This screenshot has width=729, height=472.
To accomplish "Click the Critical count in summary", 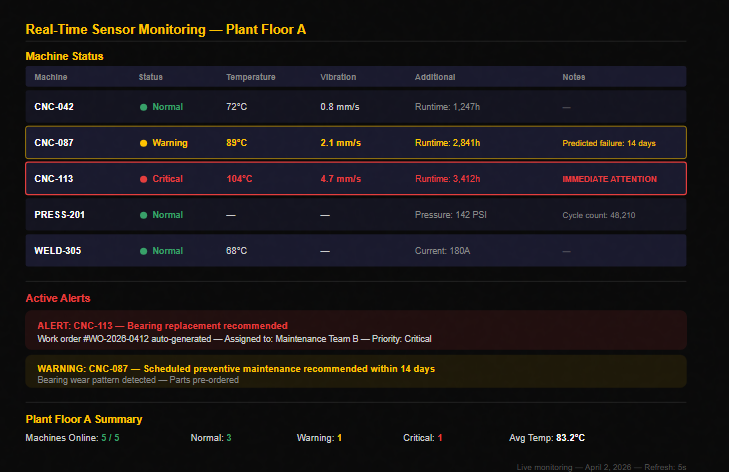I will pos(423,438).
